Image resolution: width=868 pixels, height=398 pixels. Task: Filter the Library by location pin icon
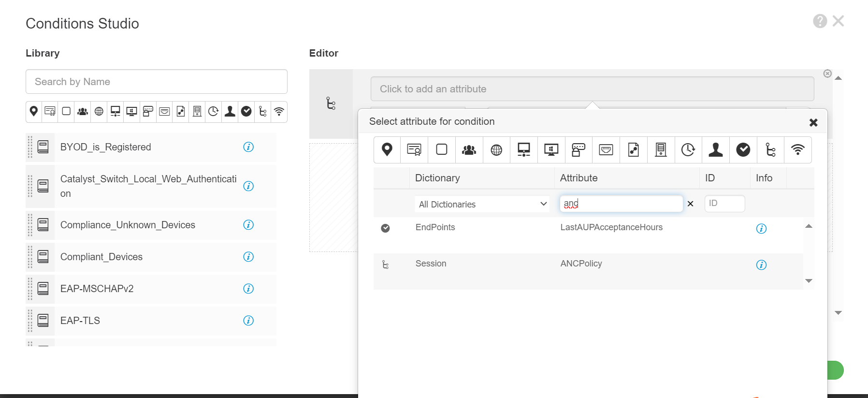(x=34, y=112)
